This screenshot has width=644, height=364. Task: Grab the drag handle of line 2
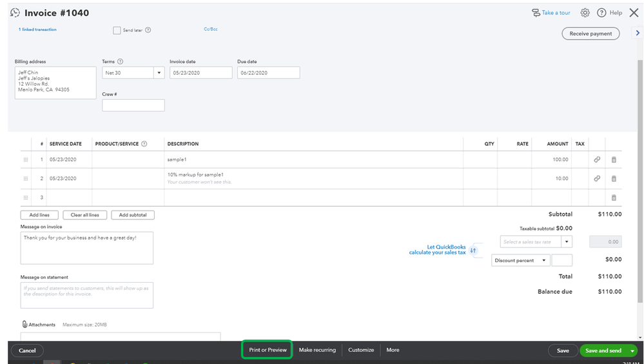click(26, 178)
